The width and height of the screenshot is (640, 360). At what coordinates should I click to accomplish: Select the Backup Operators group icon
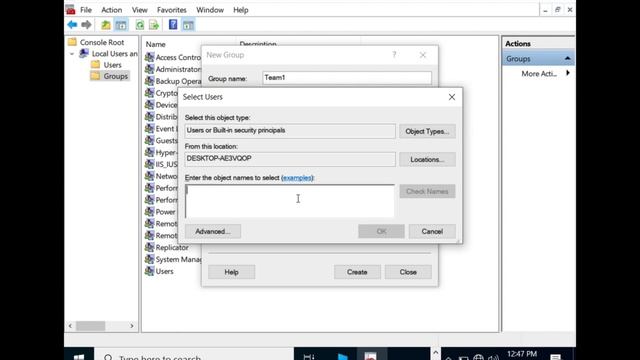coord(149,81)
